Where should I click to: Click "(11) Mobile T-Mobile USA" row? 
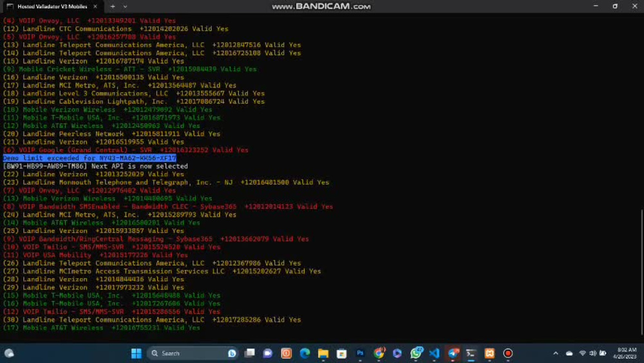click(x=111, y=117)
